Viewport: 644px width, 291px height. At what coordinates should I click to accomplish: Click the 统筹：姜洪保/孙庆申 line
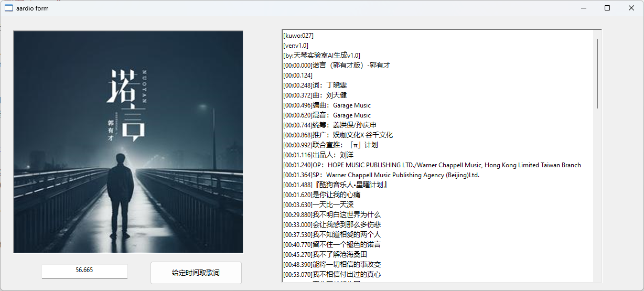pyautogui.click(x=330, y=125)
